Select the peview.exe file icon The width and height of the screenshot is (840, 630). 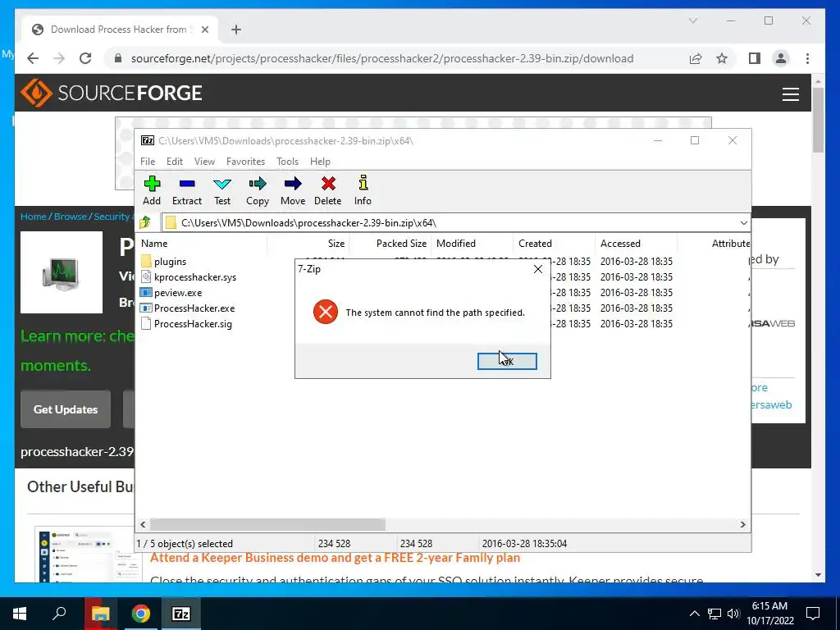(146, 293)
